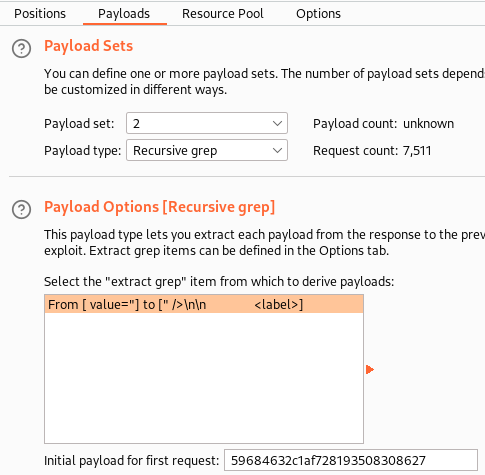Click the Payload Sets heading
The height and width of the screenshot is (475, 485).
coord(88,46)
